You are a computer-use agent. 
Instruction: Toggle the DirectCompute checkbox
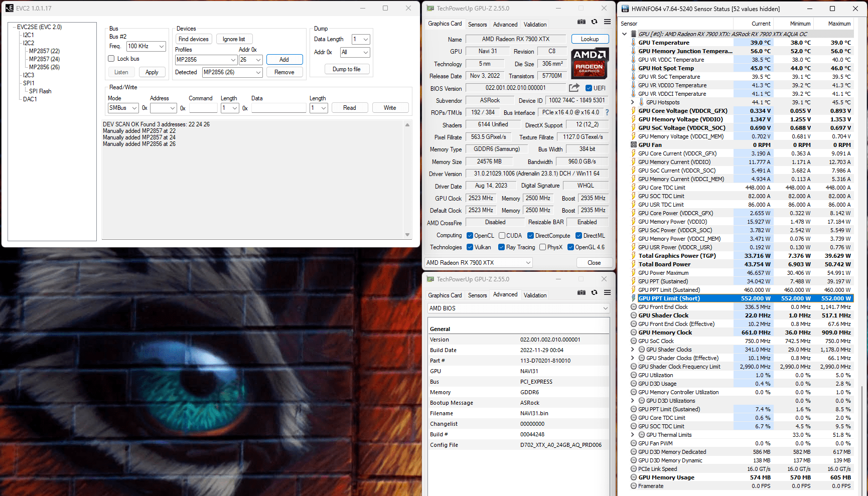531,236
